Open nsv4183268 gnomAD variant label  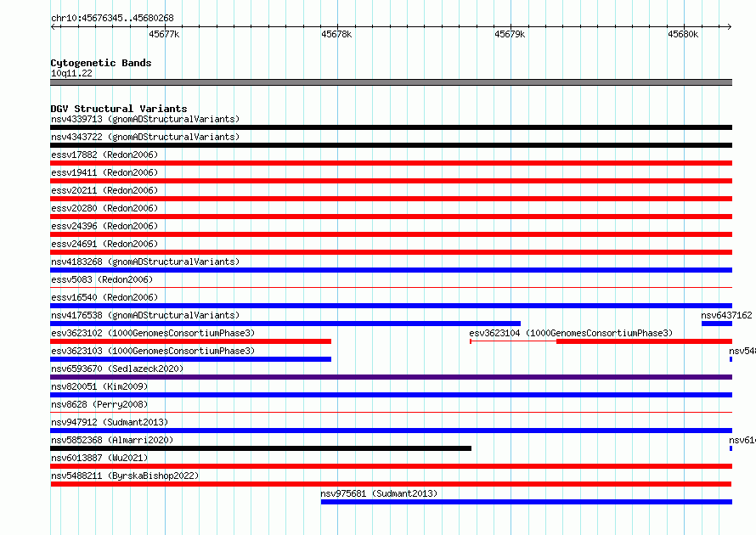click(145, 262)
